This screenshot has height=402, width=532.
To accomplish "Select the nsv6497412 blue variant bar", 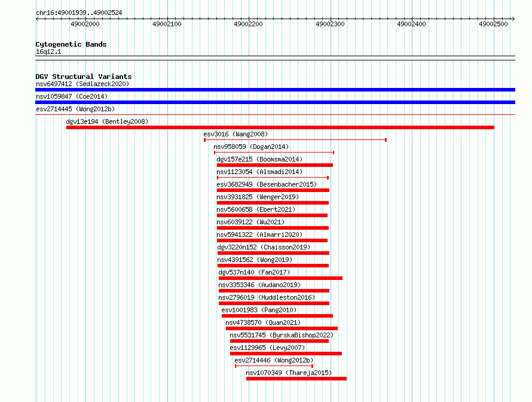I will (x=275, y=90).
